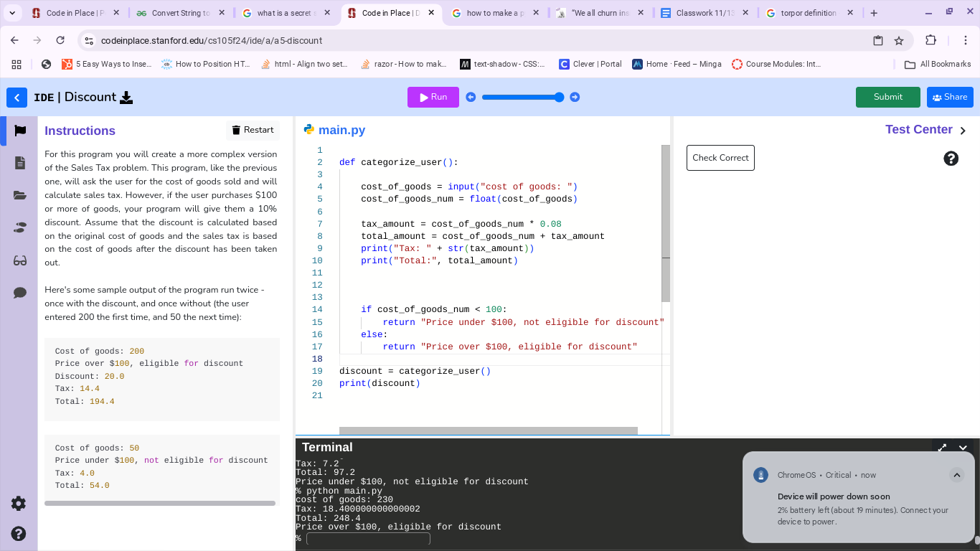Image resolution: width=980 pixels, height=551 pixels.
Task: Open Clever | Portal bookmark
Action: pyautogui.click(x=590, y=64)
